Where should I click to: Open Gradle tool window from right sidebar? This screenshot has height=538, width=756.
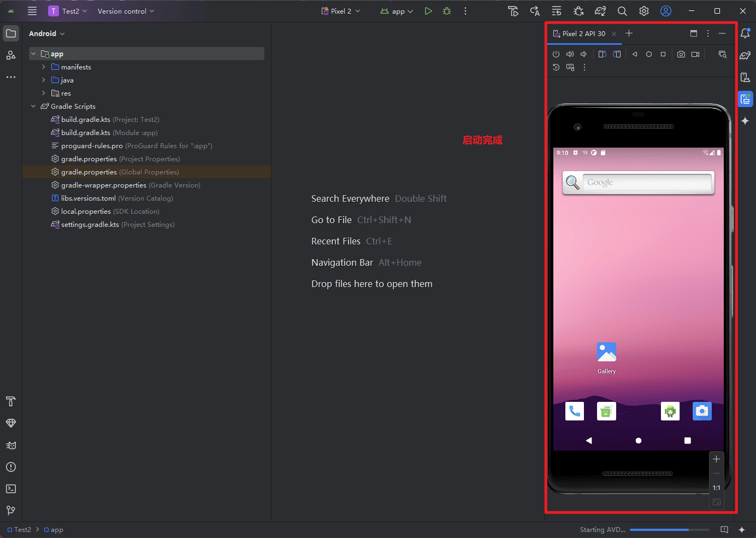click(x=745, y=55)
